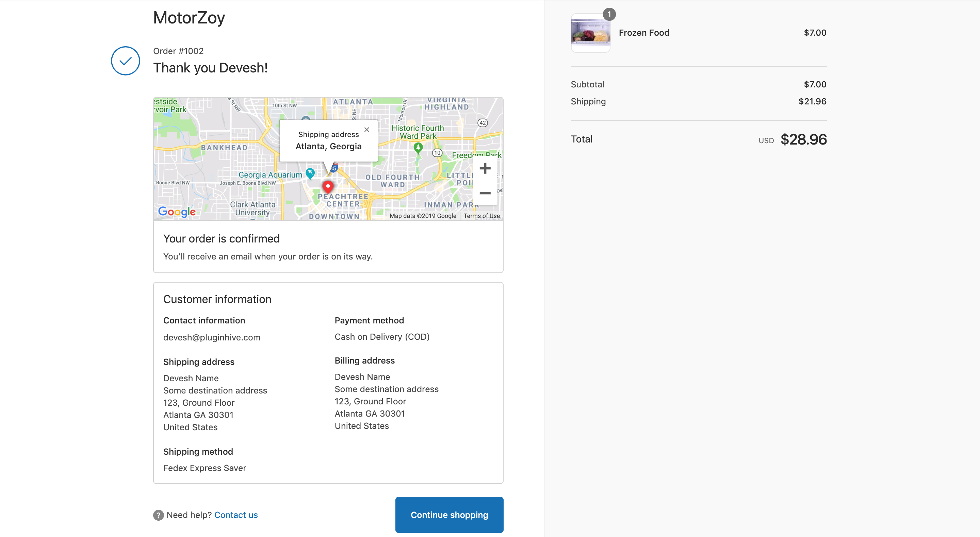Click the Map data ©2019 Google text
This screenshot has width=980, height=537.
coord(423,216)
